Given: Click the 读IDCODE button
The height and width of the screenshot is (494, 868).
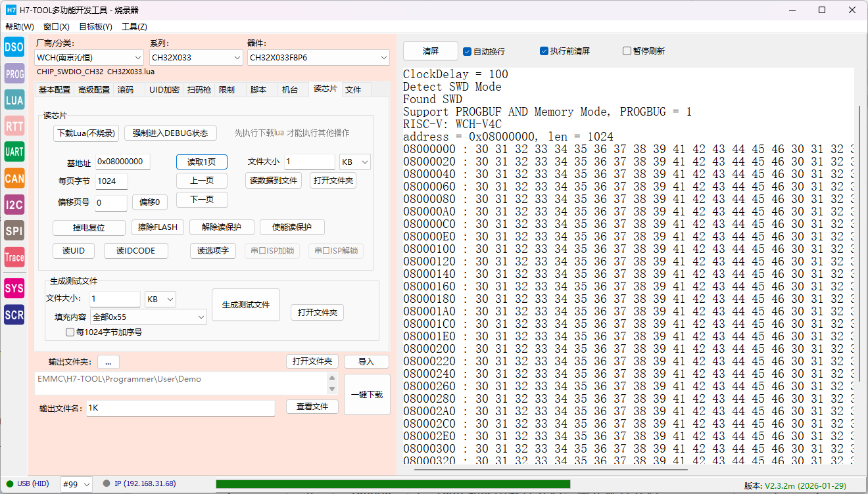Looking at the screenshot, I should [x=136, y=251].
